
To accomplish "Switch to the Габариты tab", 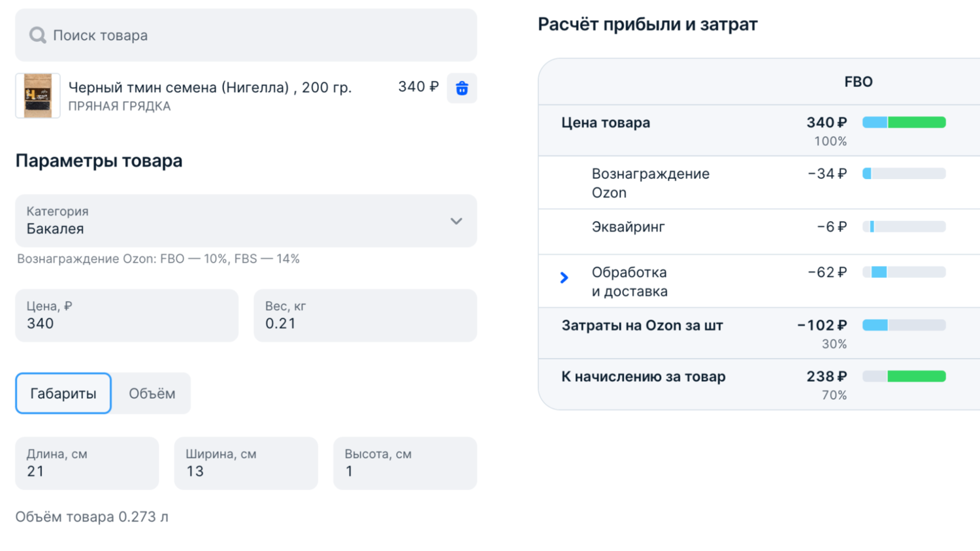I will tap(63, 393).
